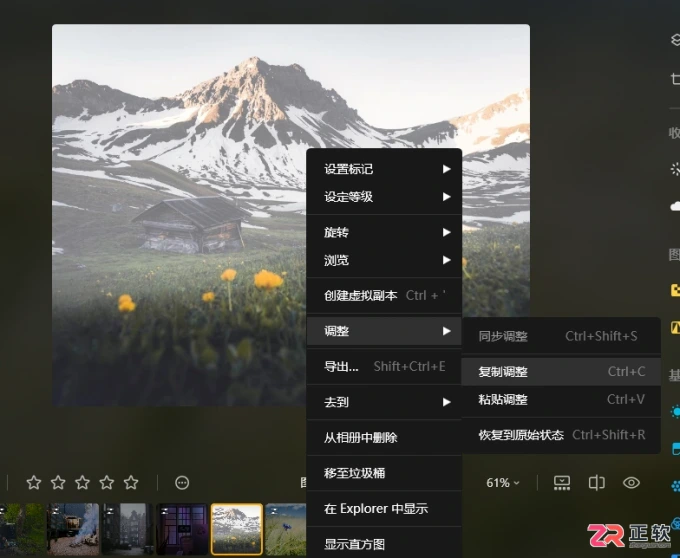Select 移至垃圾桶 menu item
The image size is (680, 558).
(x=384, y=473)
